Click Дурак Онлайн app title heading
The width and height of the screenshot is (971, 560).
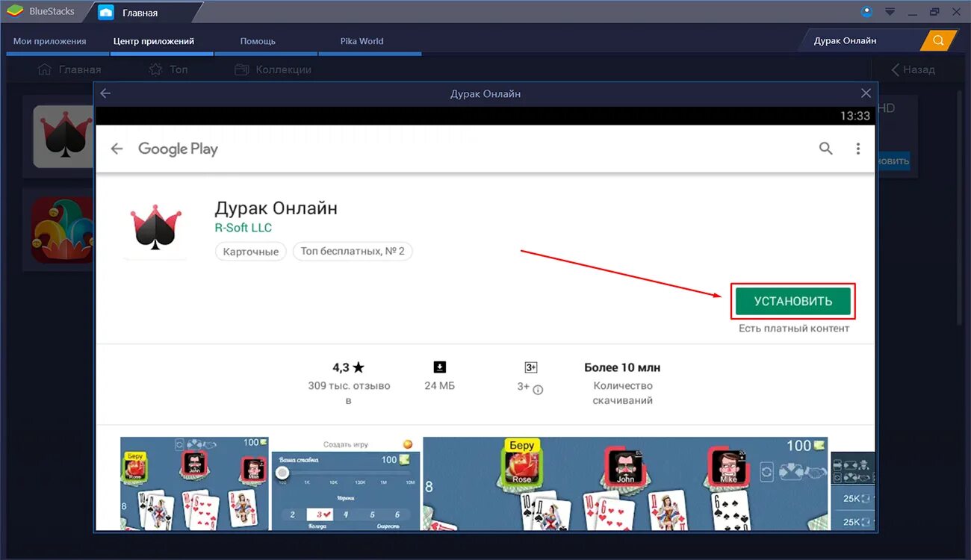coord(276,208)
